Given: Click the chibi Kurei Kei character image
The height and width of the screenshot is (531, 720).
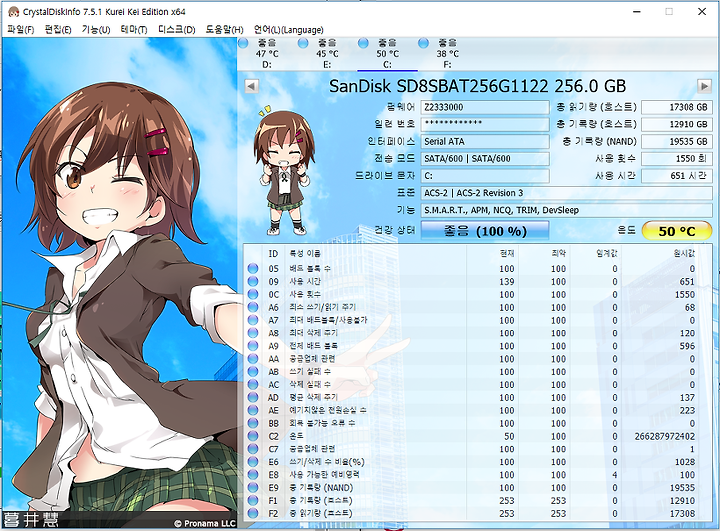Looking at the screenshot, I should click(283, 171).
